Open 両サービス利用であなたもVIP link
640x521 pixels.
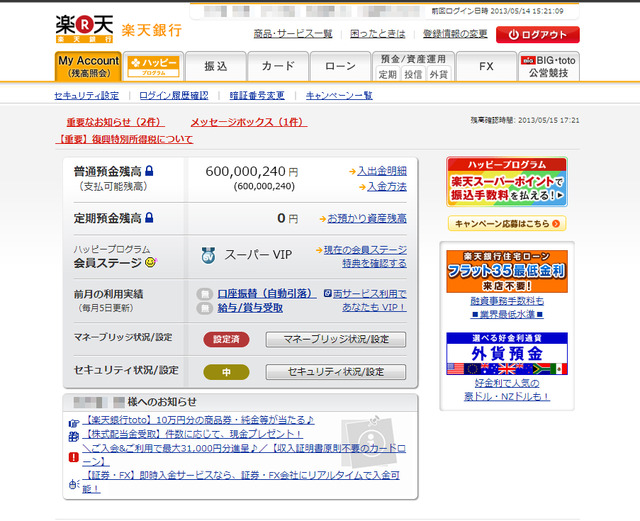click(x=369, y=301)
